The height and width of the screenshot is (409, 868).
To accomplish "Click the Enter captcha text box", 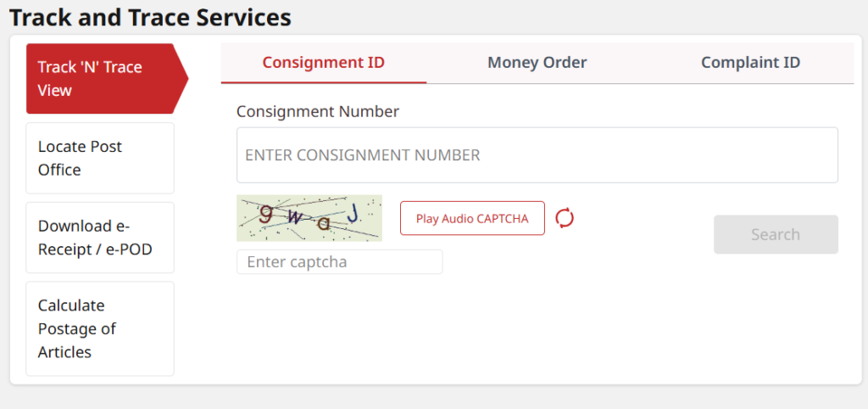I will click(339, 262).
